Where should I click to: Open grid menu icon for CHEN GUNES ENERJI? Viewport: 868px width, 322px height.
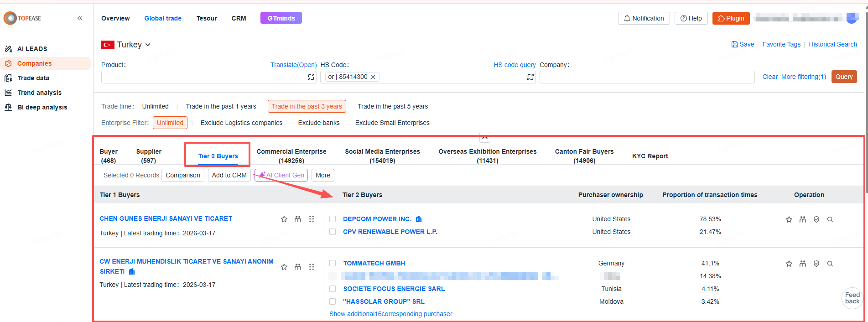(312, 219)
